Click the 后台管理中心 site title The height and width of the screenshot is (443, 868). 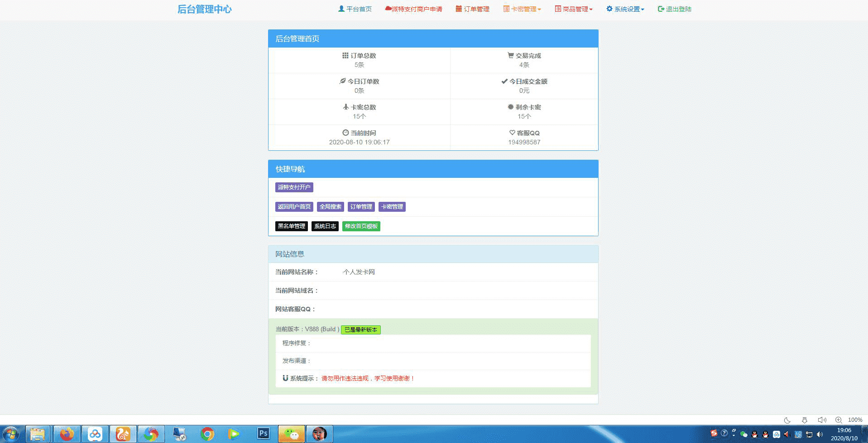click(204, 10)
